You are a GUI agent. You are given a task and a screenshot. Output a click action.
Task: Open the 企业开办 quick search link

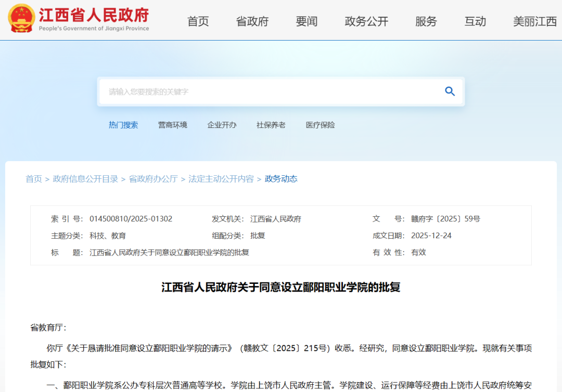click(x=222, y=125)
